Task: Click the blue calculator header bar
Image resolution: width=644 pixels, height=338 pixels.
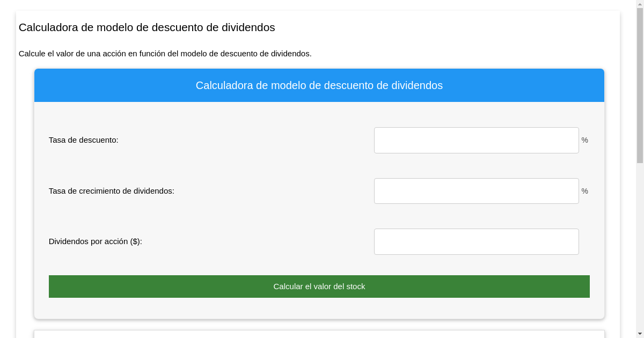Action: click(x=319, y=85)
